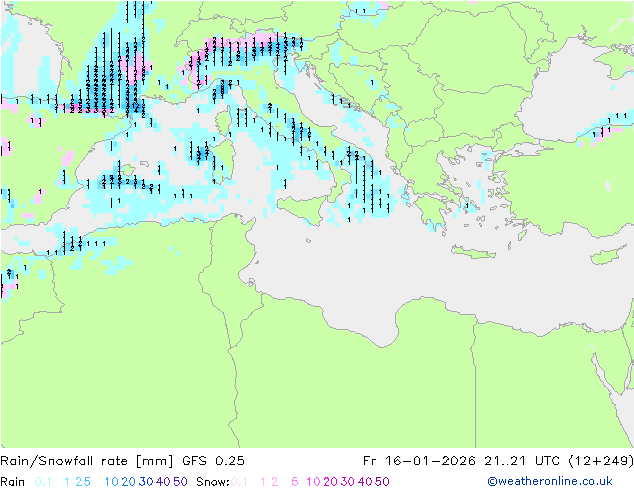
Task: Select the rain legend value 0.1
Action: coord(43,482)
